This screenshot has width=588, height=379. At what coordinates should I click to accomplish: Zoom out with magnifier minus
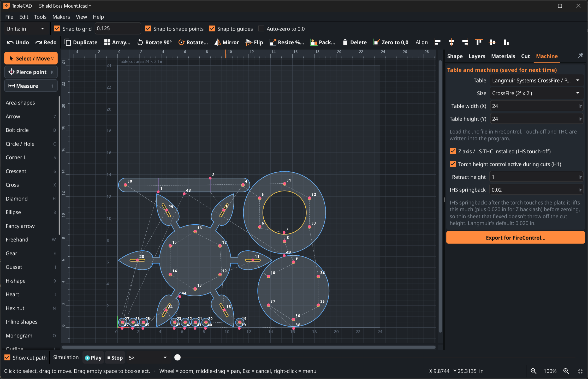click(533, 371)
